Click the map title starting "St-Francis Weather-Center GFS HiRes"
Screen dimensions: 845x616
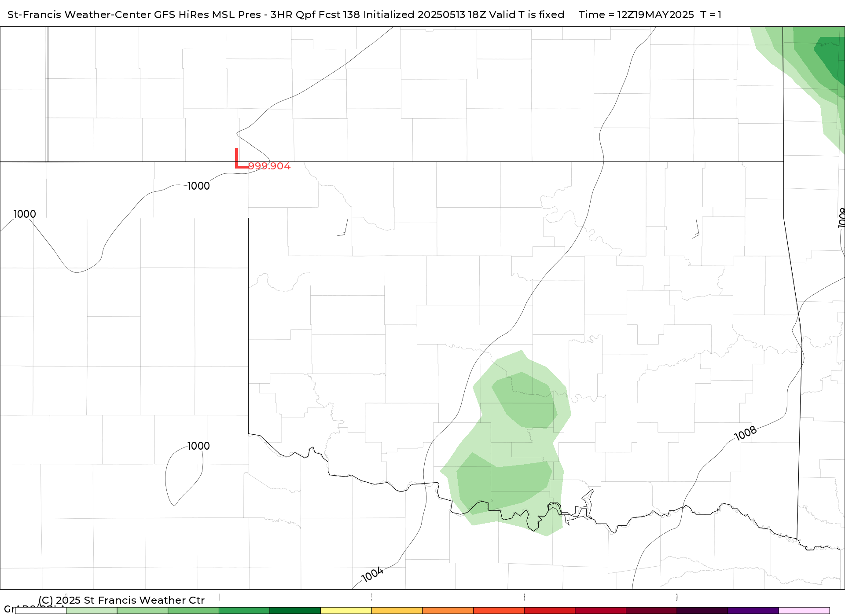286,15
